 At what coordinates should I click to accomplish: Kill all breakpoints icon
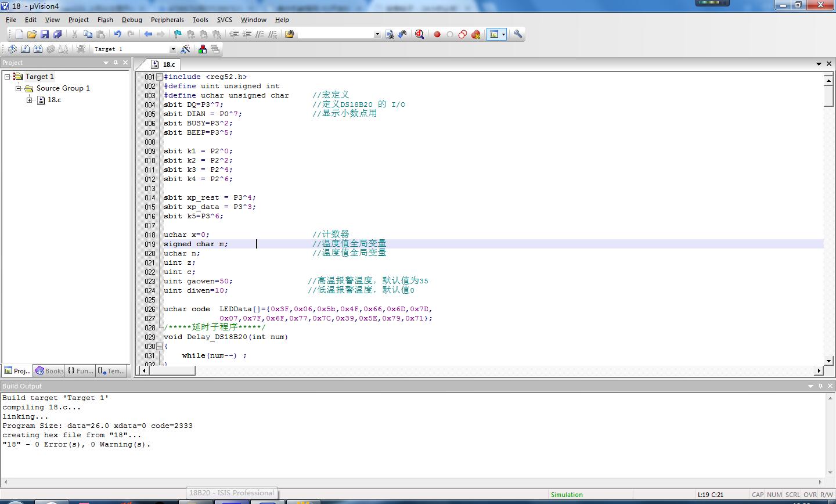pyautogui.click(x=475, y=34)
